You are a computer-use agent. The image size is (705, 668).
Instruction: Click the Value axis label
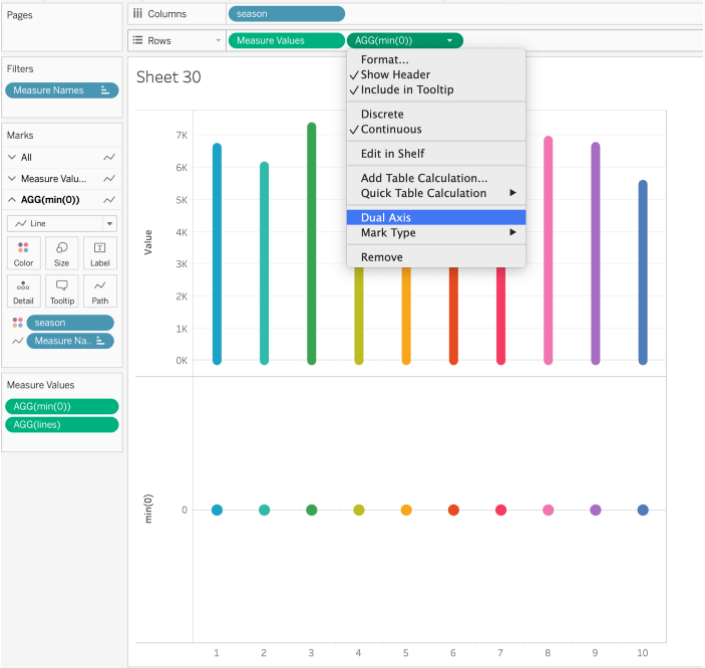point(148,242)
